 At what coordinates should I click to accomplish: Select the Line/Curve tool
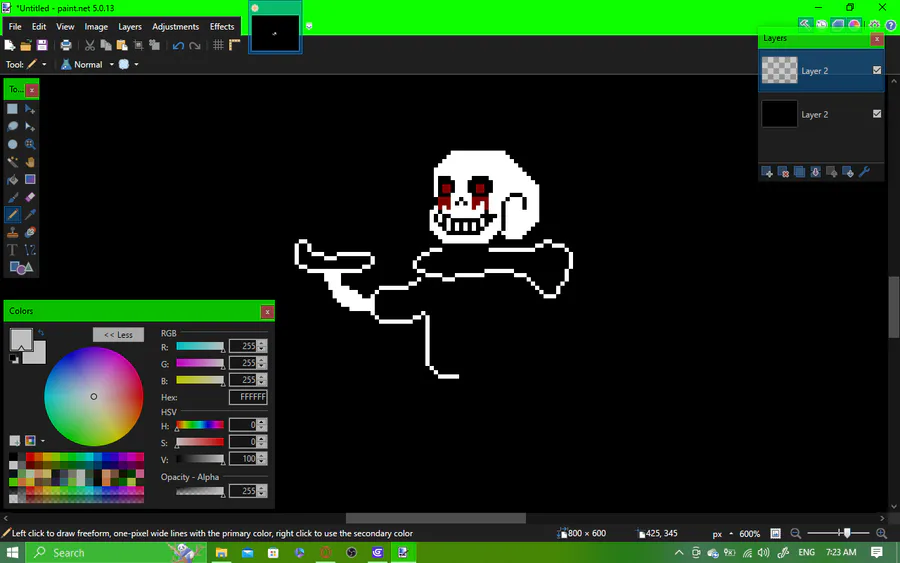(30, 250)
